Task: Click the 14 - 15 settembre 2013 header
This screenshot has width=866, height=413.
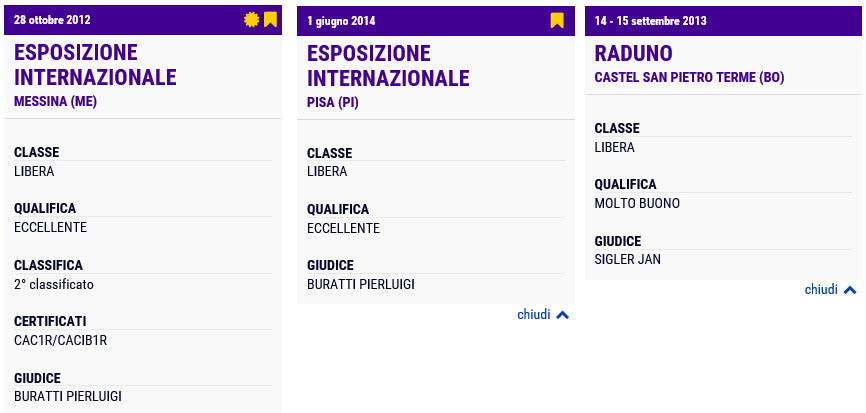Action: [651, 21]
